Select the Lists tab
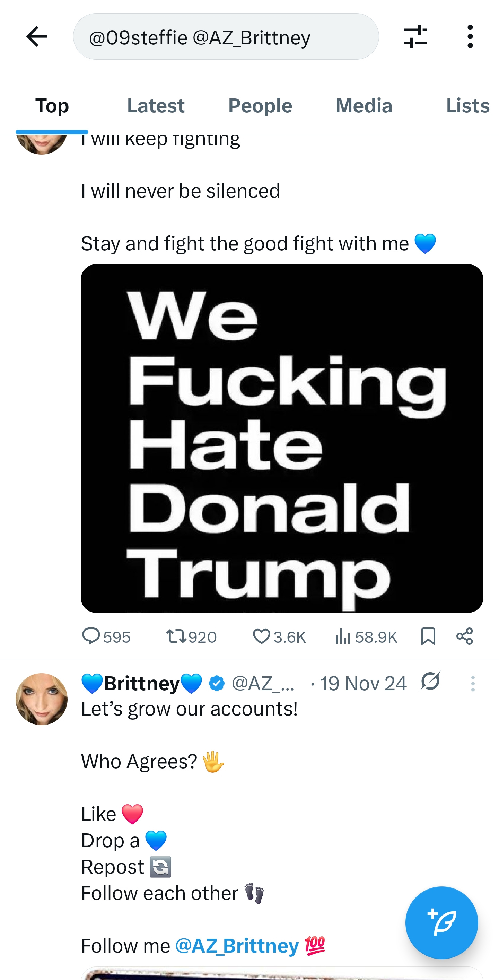This screenshot has height=980, width=499. [467, 106]
